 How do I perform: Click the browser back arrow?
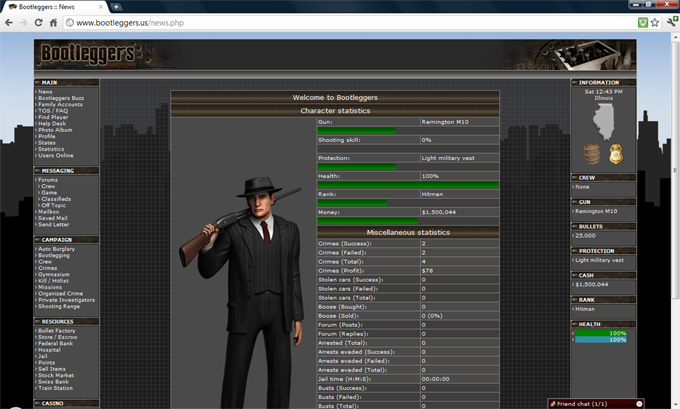tap(9, 22)
